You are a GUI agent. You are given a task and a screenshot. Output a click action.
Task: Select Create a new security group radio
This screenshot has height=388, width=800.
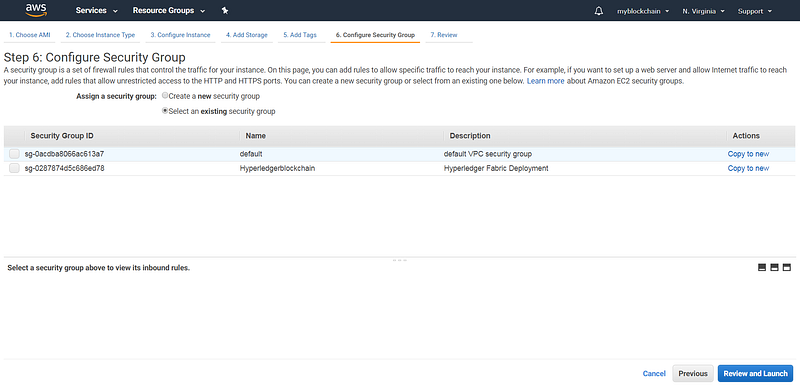click(x=165, y=95)
